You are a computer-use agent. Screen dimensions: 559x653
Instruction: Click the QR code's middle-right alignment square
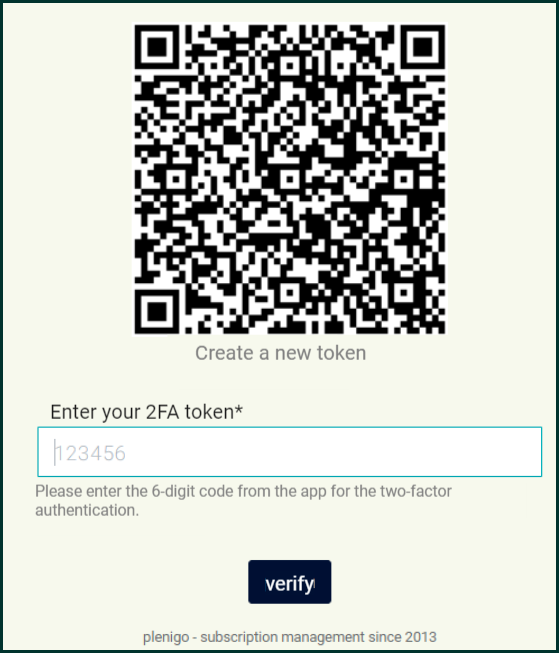403,179
